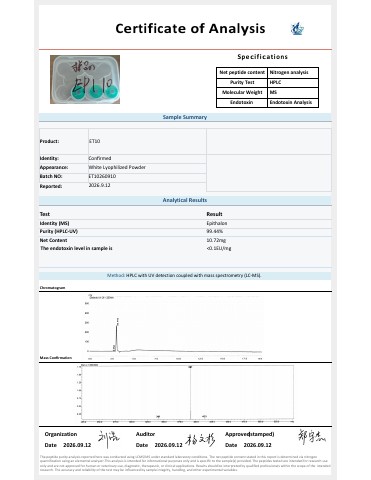Click the signature beside Approved(stamped)
Screen dimensions: 371x480
(312, 437)
